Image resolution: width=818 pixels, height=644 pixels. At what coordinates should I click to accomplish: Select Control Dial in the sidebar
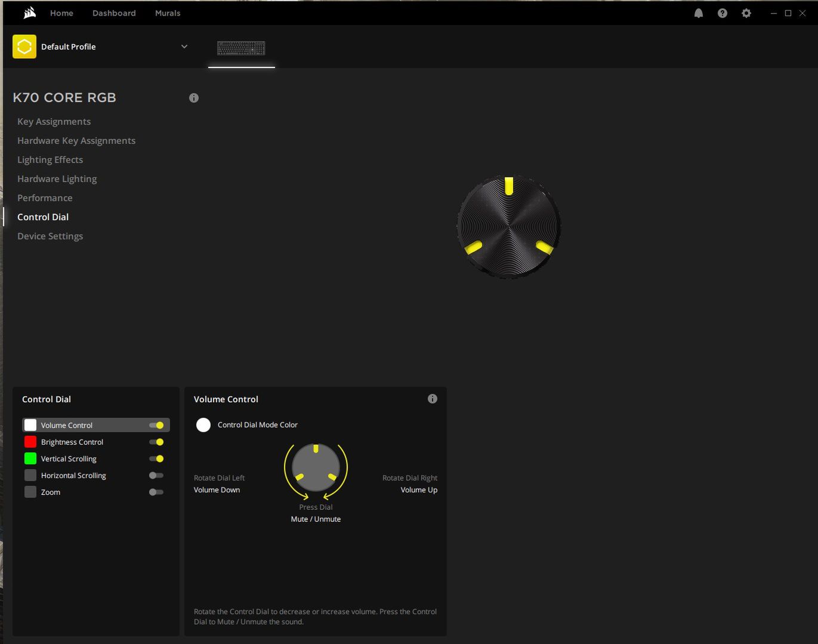coord(43,217)
